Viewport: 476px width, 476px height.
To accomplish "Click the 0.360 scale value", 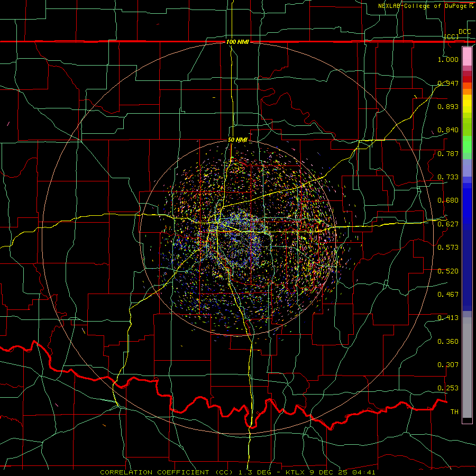I will (448, 342).
